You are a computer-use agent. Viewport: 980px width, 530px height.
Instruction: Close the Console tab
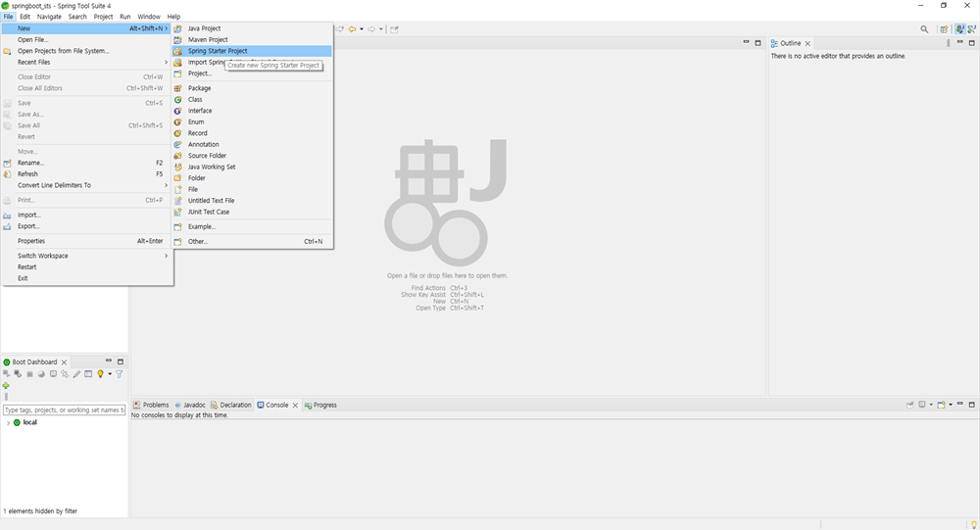295,405
